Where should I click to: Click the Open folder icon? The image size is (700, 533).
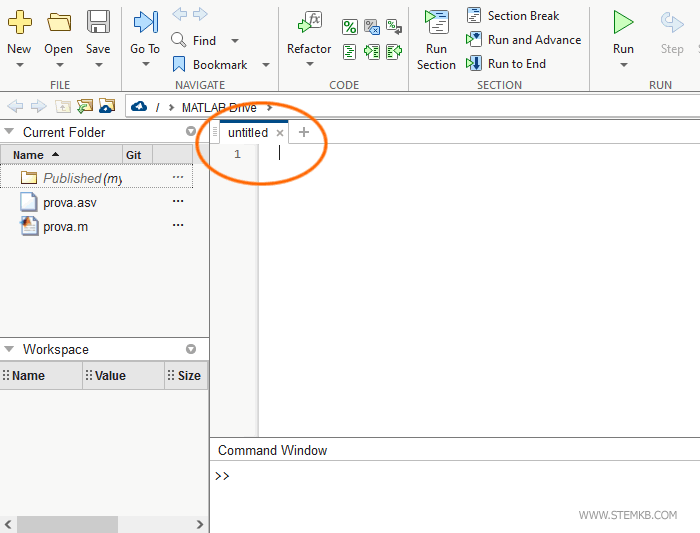(59, 22)
